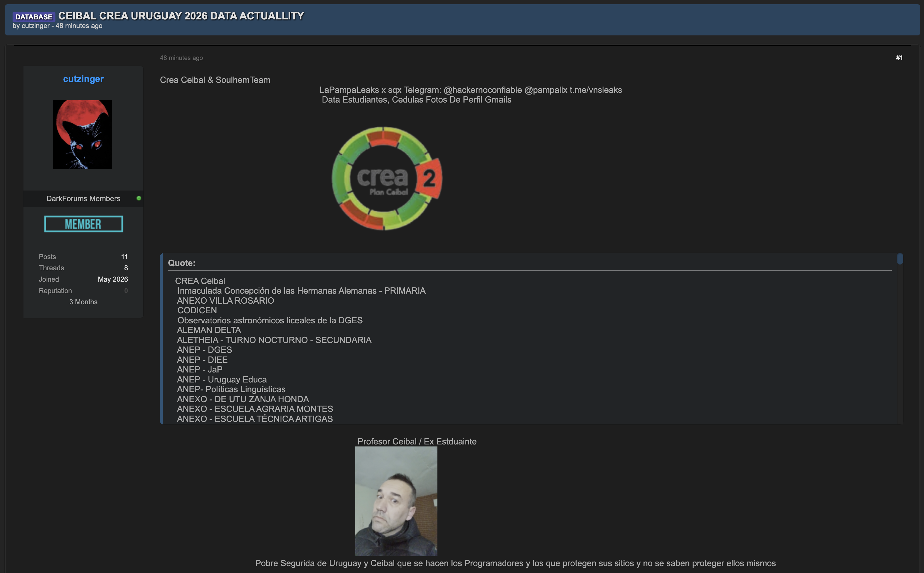The height and width of the screenshot is (573, 924).
Task: Click the ANEP- Políticas Linguísticas line
Action: coord(231,389)
